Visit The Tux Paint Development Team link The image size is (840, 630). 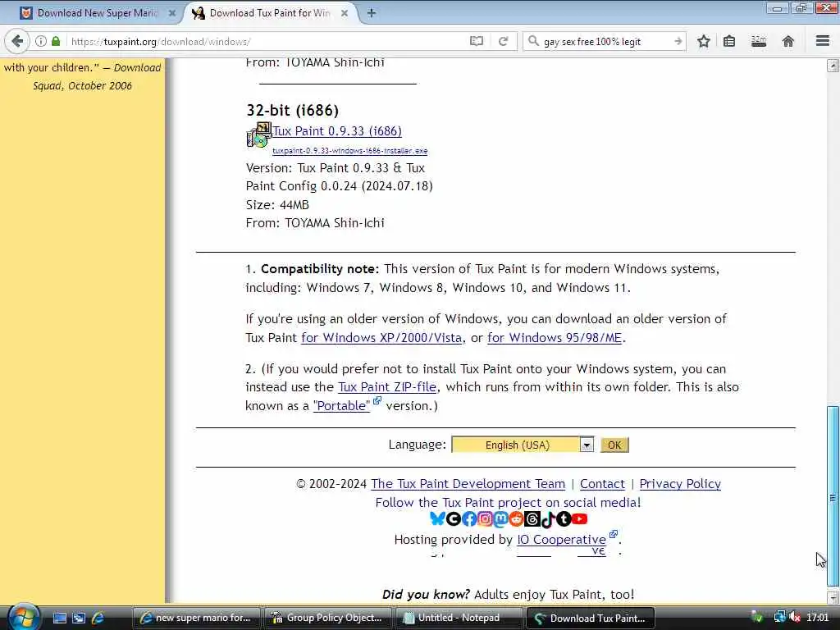(468, 484)
